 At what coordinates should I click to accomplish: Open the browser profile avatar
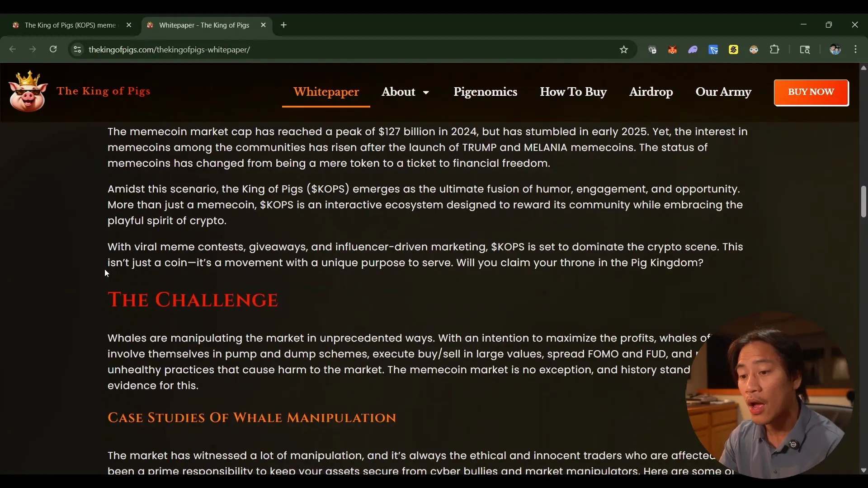pyautogui.click(x=835, y=50)
